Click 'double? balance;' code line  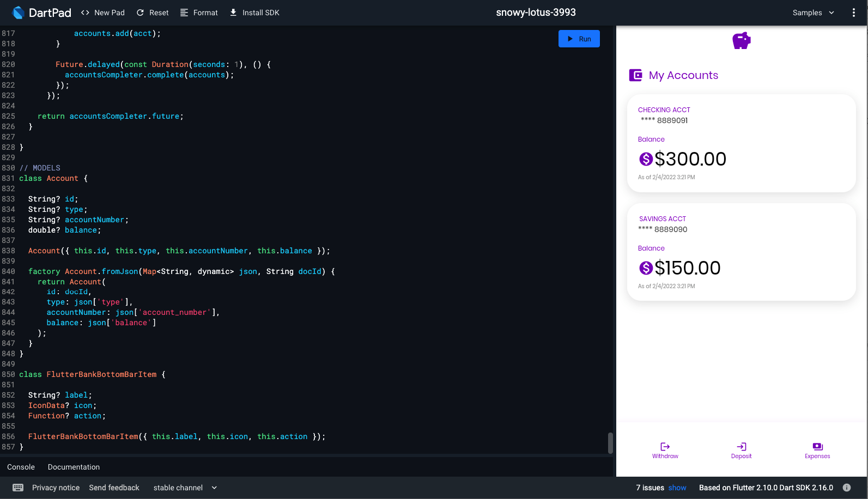point(65,230)
